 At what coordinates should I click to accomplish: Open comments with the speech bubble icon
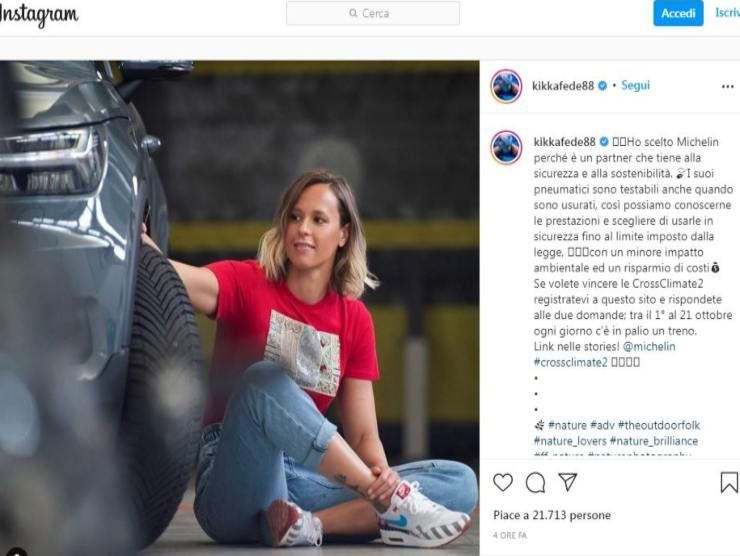(536, 482)
